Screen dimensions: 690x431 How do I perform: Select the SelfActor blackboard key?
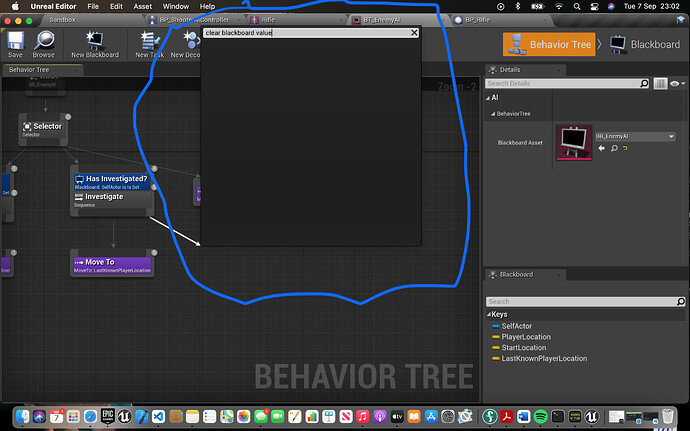[517, 326]
